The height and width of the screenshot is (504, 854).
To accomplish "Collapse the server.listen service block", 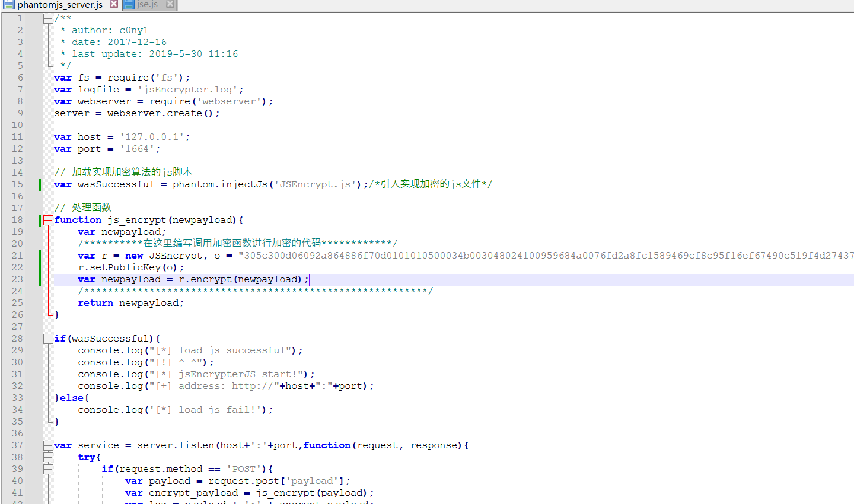I will (48, 445).
